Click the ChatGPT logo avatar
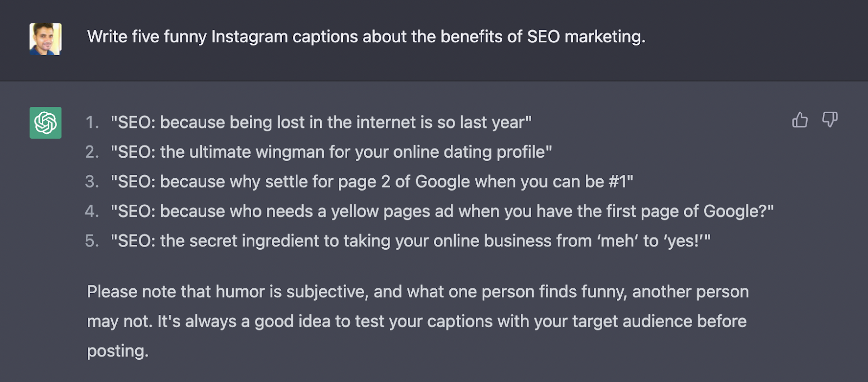868x382 pixels. [46, 123]
